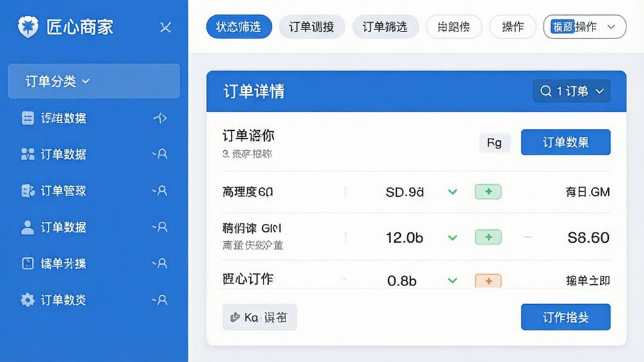
Task: Switch to the 订单筛选 tab
Action: (386, 26)
